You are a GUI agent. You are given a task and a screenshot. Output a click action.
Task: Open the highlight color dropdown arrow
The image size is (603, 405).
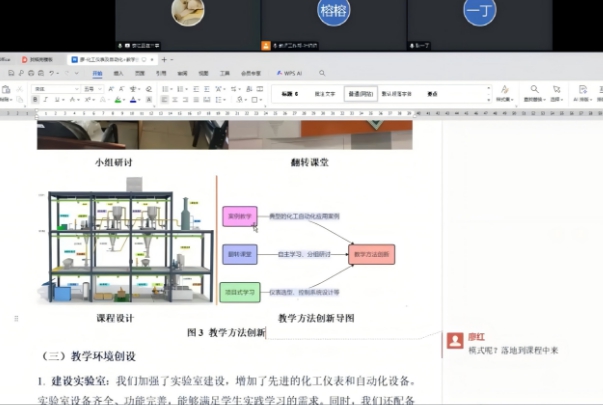124,100
